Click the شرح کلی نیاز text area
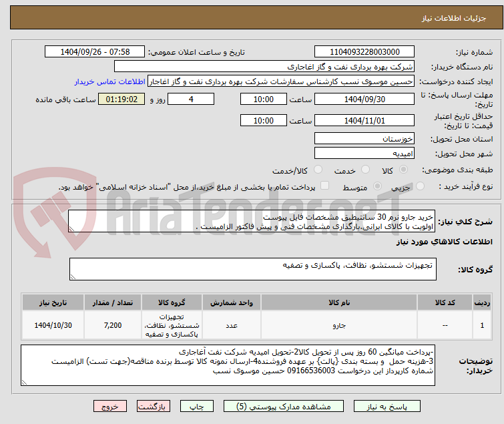This screenshot has width=504, height=424. [252, 221]
